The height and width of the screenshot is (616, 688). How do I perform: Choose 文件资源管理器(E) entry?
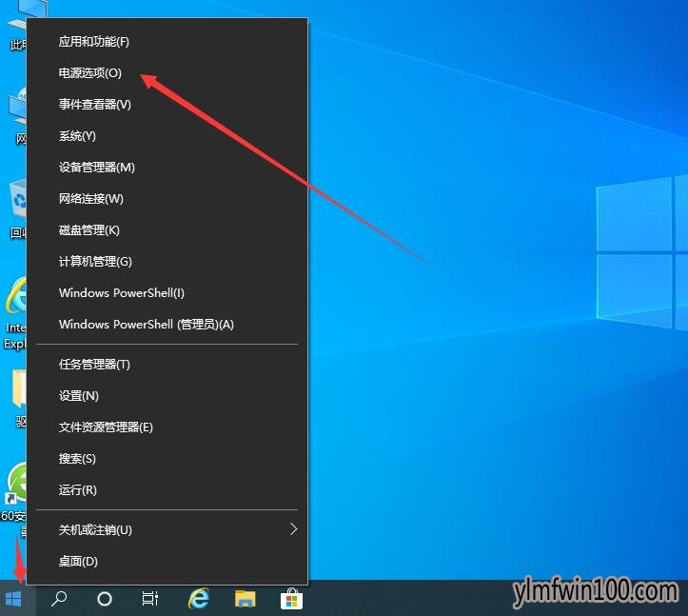[x=167, y=427]
